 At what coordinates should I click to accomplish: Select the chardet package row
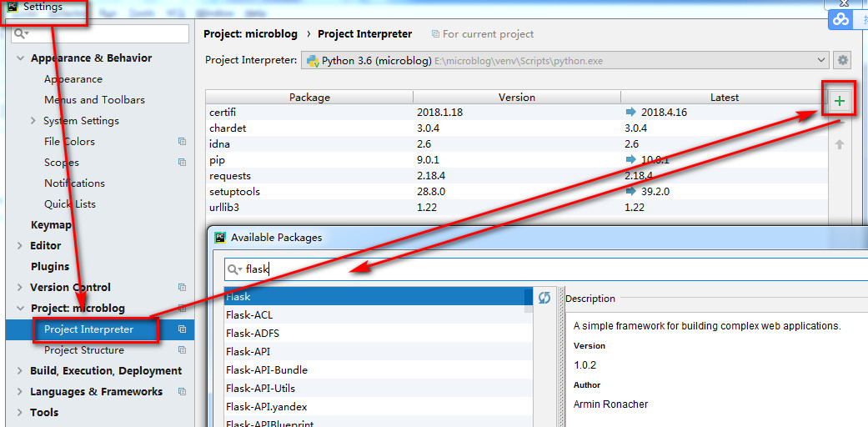(516, 128)
